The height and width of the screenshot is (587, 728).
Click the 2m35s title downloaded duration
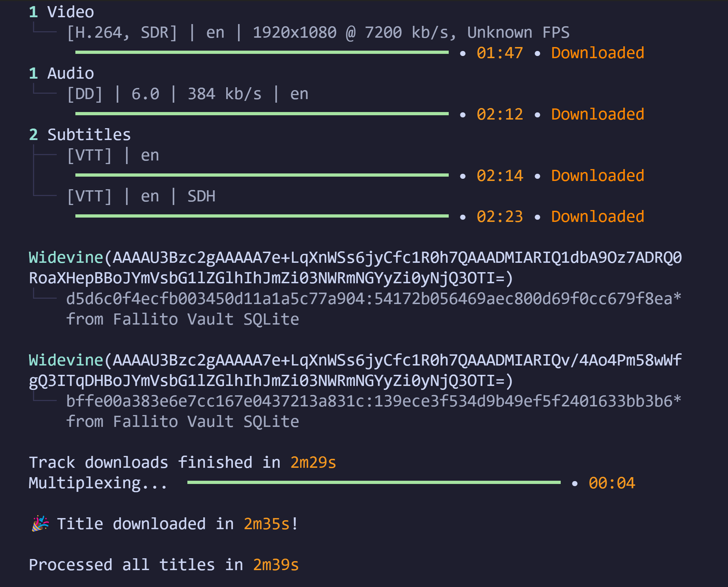pyautogui.click(x=266, y=524)
